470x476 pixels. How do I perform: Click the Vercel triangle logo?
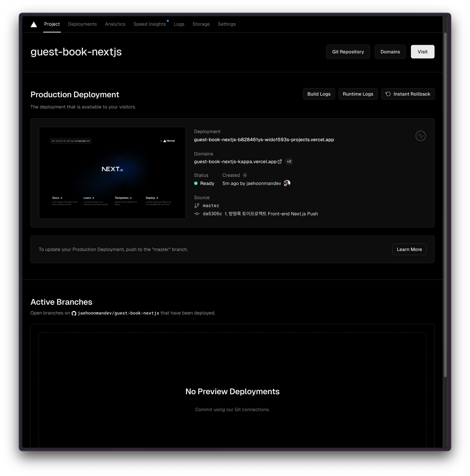[x=34, y=24]
